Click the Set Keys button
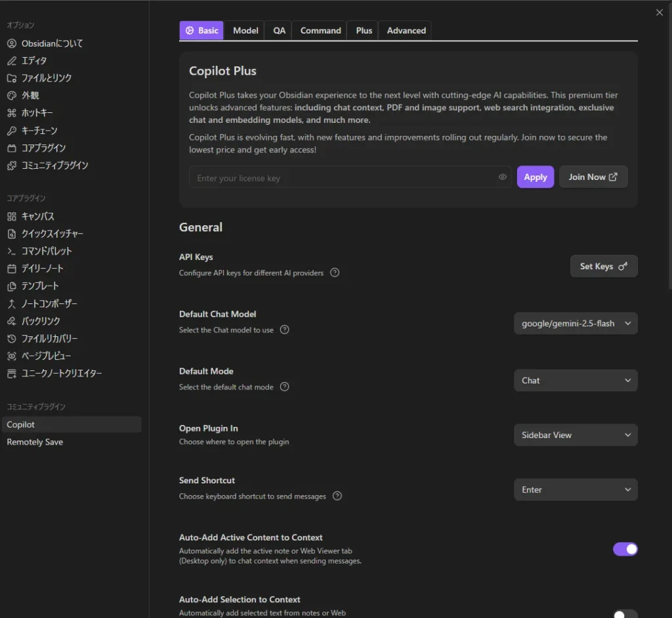Screen dimensions: 672x618 [x=604, y=266]
